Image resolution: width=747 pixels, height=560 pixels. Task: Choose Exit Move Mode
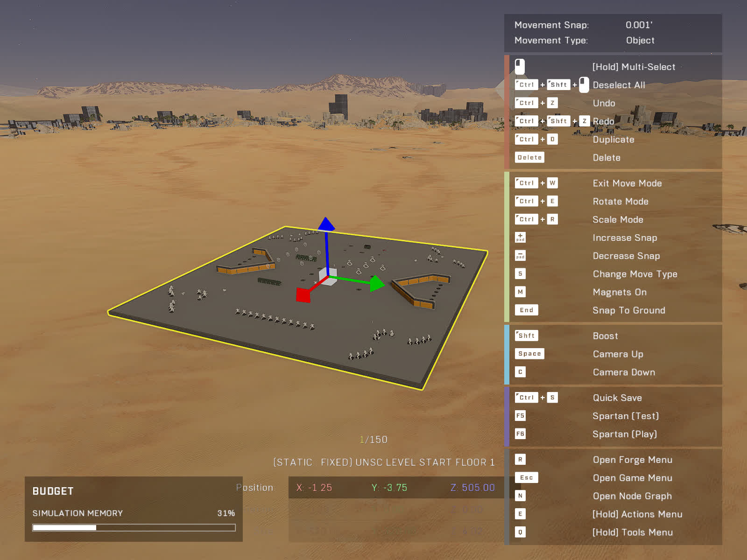coord(627,183)
